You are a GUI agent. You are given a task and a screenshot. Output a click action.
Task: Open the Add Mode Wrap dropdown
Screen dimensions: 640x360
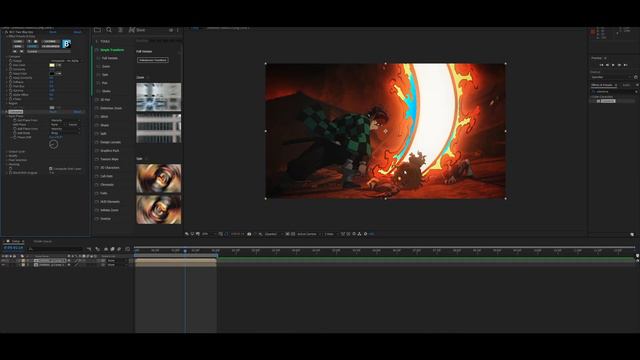pos(64,133)
